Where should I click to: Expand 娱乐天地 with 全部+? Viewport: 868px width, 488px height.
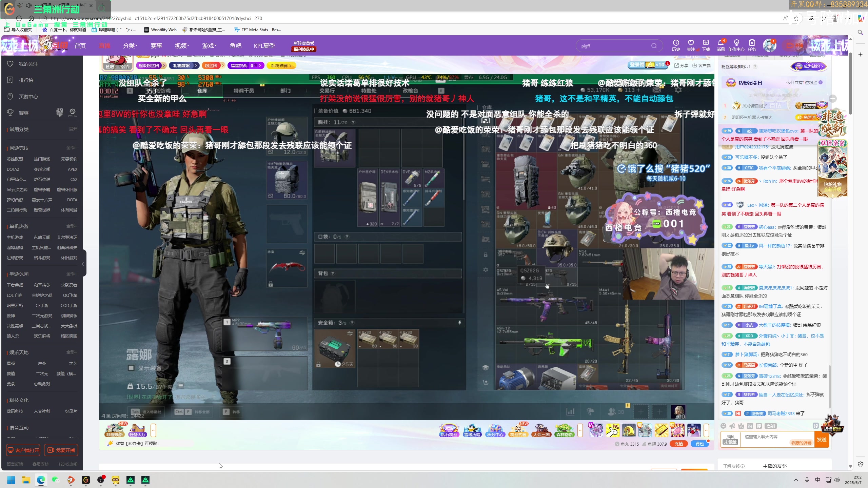click(72, 352)
